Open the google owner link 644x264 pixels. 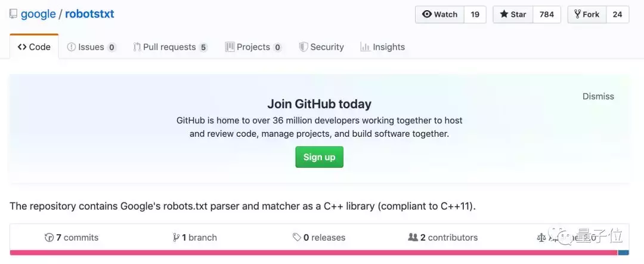[x=38, y=14]
